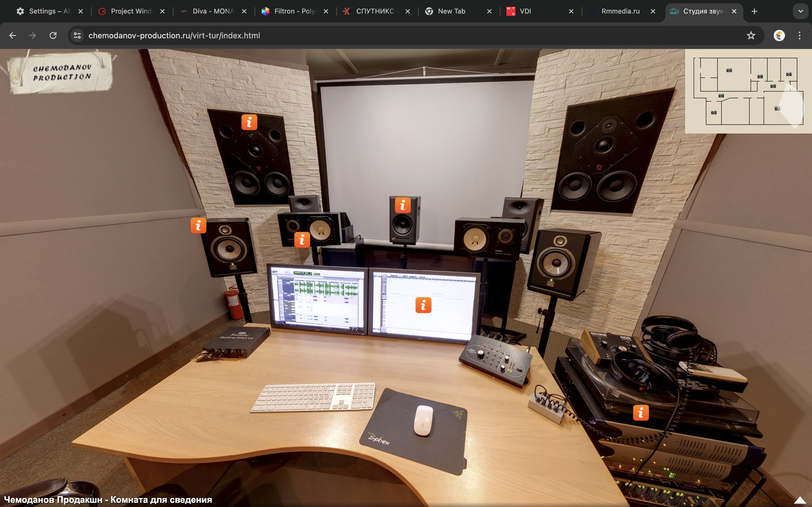
Task: Reload the current page
Action: pyautogui.click(x=53, y=35)
